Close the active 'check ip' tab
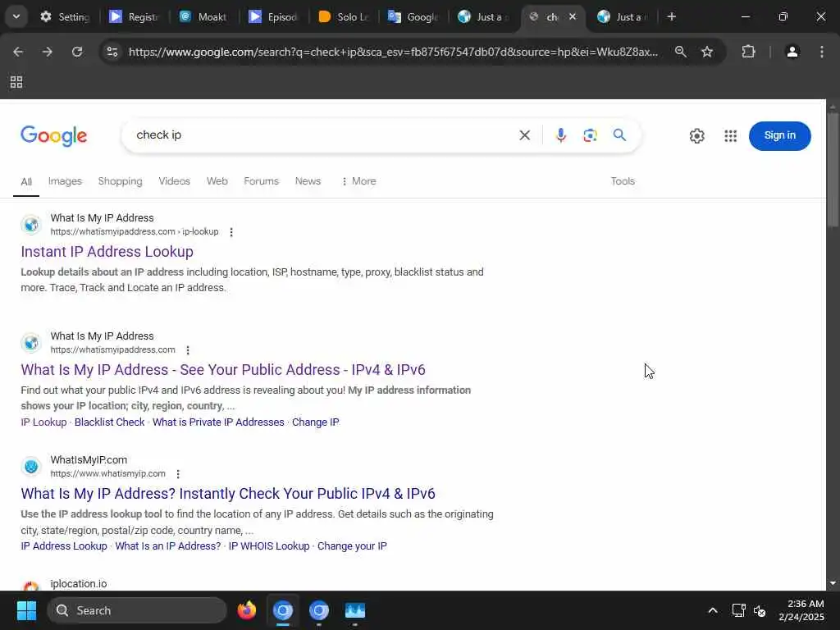The width and height of the screenshot is (840, 630). coord(573,16)
